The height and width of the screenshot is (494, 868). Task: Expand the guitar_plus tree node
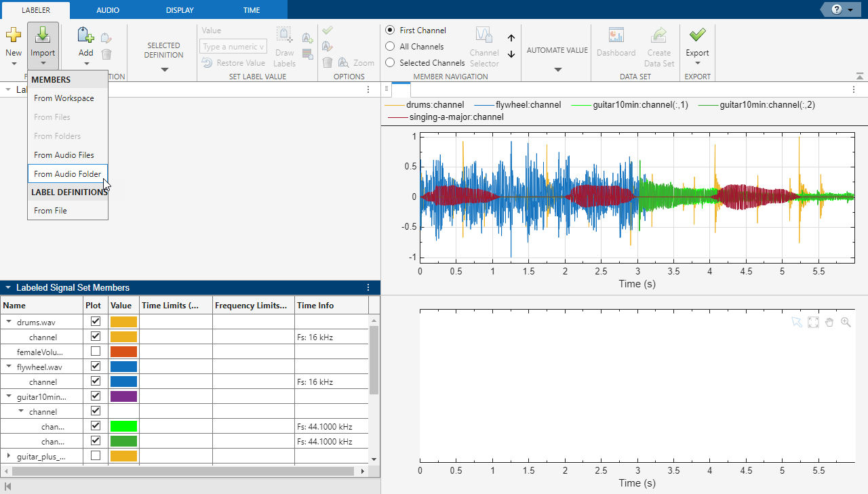pos(9,456)
